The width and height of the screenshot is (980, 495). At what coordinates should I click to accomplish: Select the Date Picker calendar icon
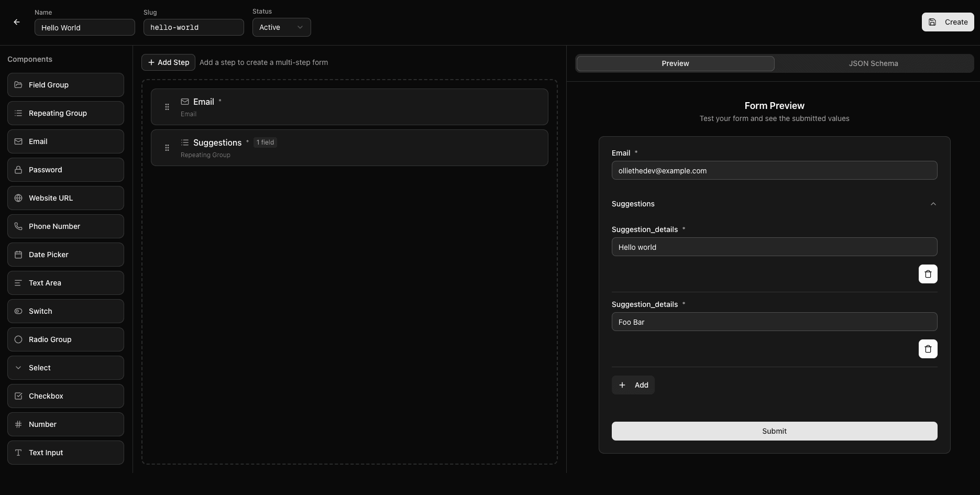(18, 255)
